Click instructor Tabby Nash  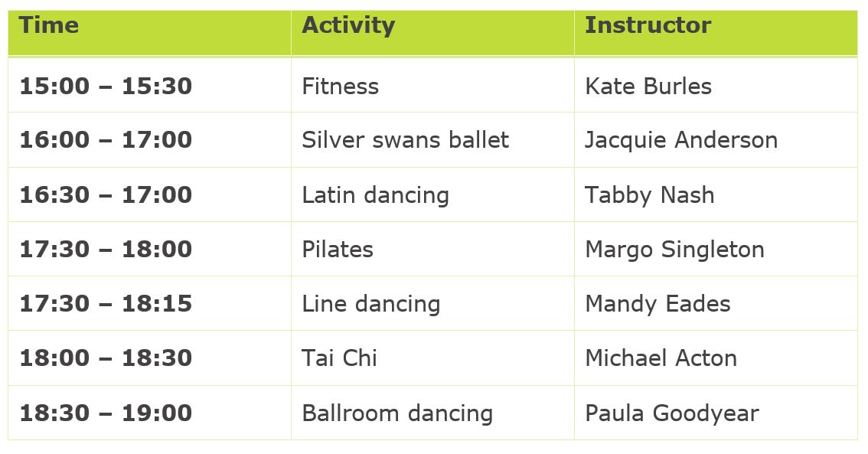coord(649,195)
